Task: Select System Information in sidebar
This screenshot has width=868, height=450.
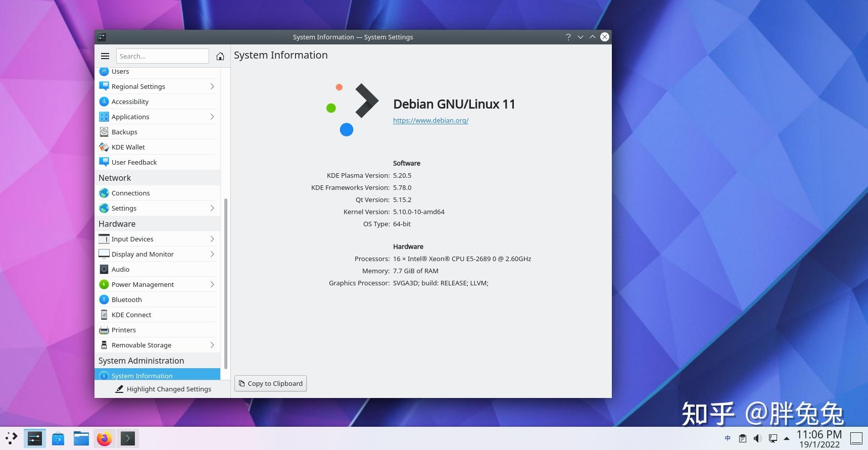Action: click(x=157, y=375)
